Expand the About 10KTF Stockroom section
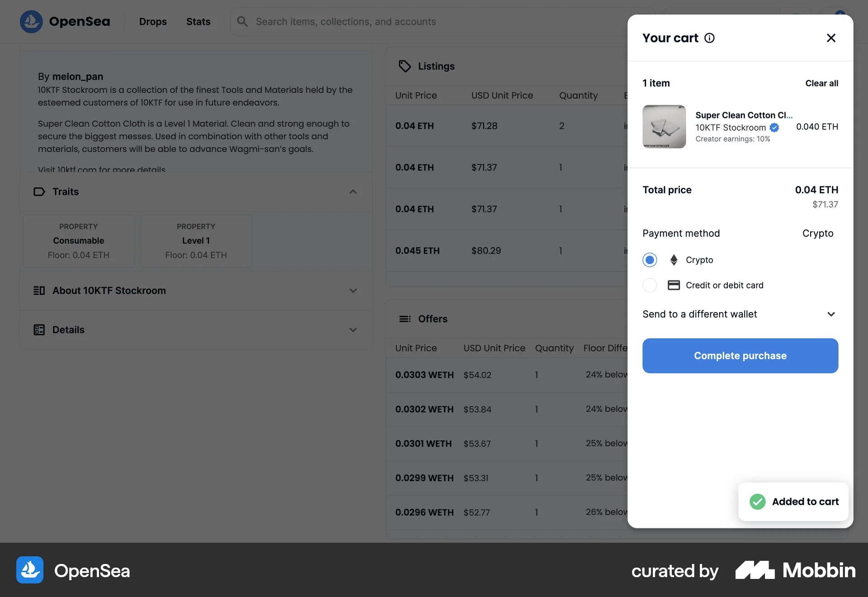Viewport: 868px width, 597px height. pos(353,291)
